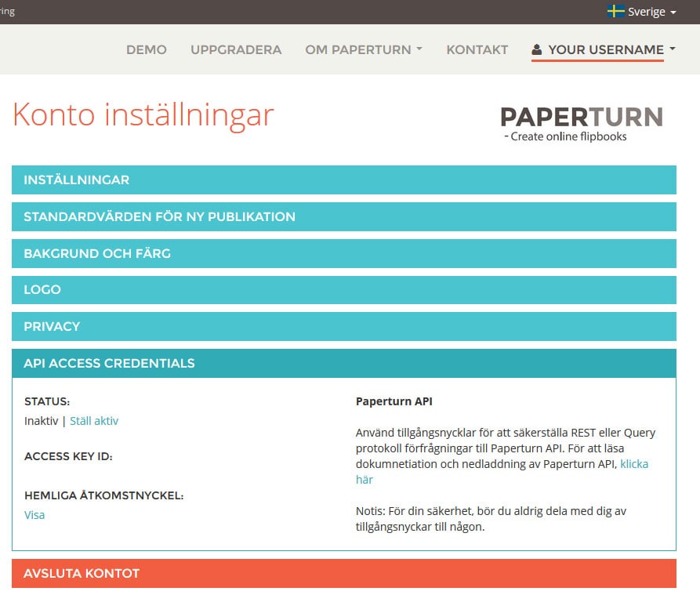Open the YOUR USERNAME account menu
This screenshot has height=613, width=700.
point(603,49)
